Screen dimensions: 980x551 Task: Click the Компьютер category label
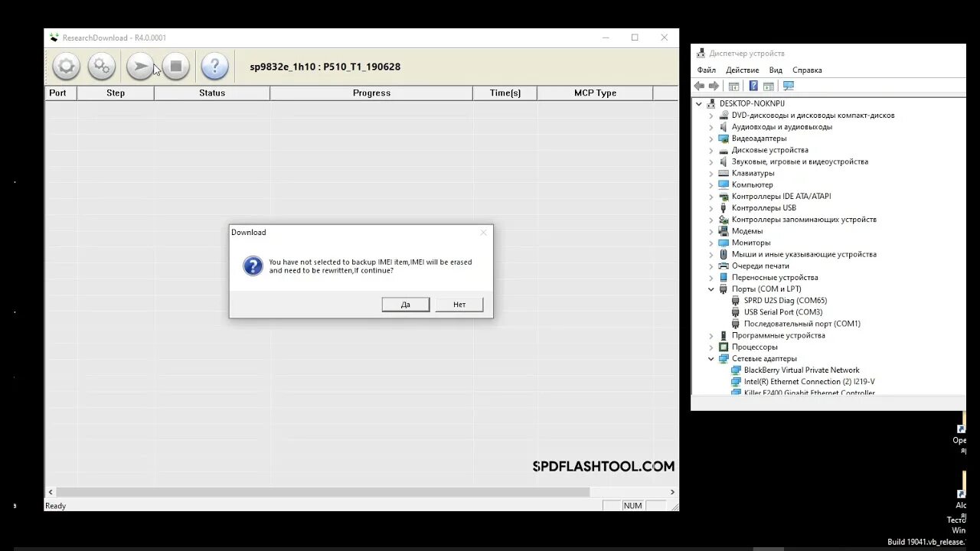(753, 185)
